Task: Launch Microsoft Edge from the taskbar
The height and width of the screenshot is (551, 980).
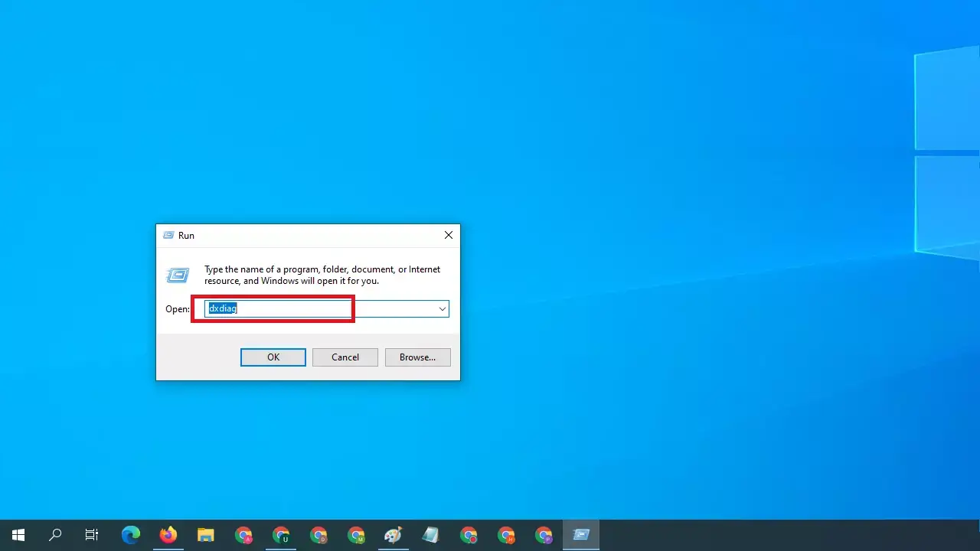Action: (x=131, y=535)
